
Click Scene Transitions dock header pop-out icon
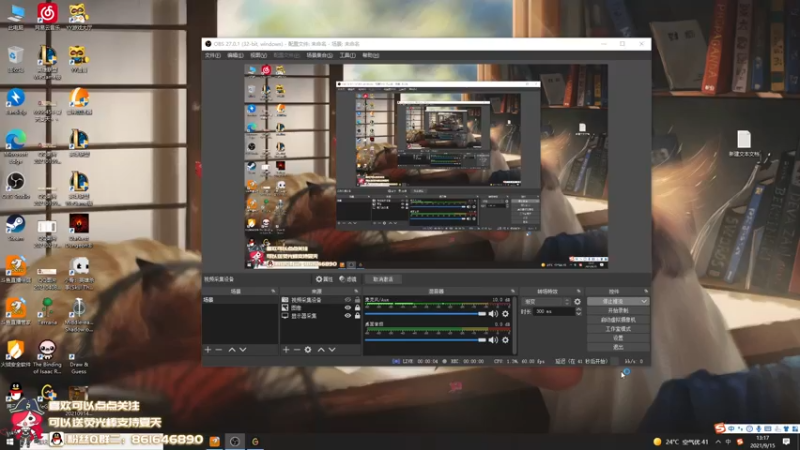pos(579,291)
